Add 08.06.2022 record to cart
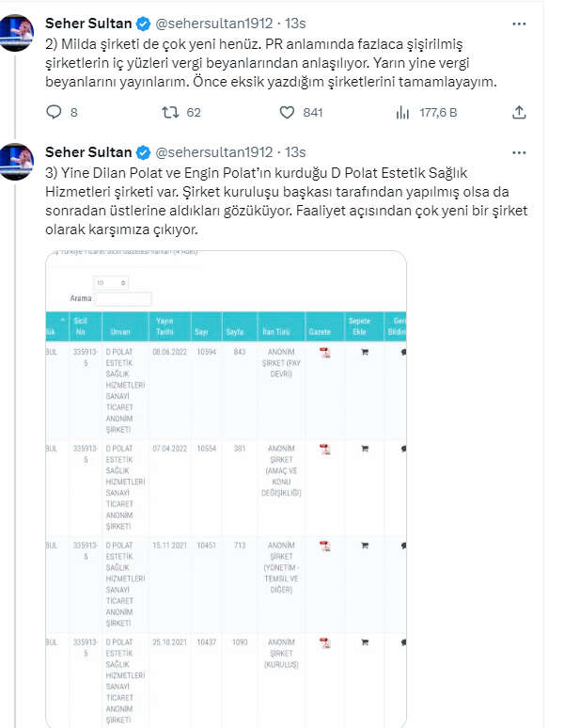 tap(365, 353)
